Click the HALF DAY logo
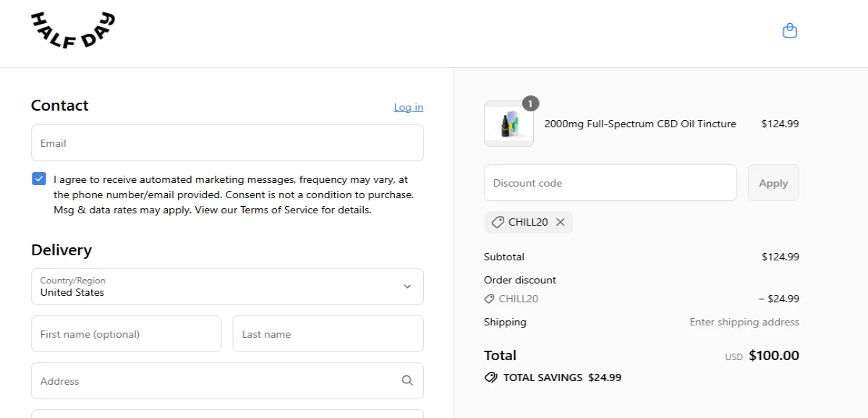 pos(72,30)
